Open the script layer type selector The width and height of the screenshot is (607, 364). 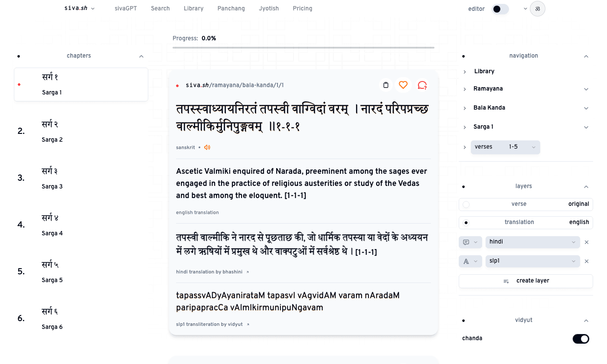pos(470,261)
